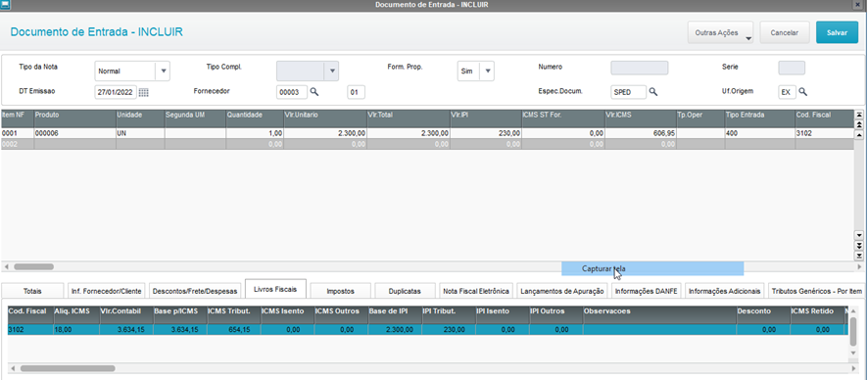The image size is (868, 380).
Task: Click the Espec.Docum. lookup magnifier
Action: click(x=653, y=92)
